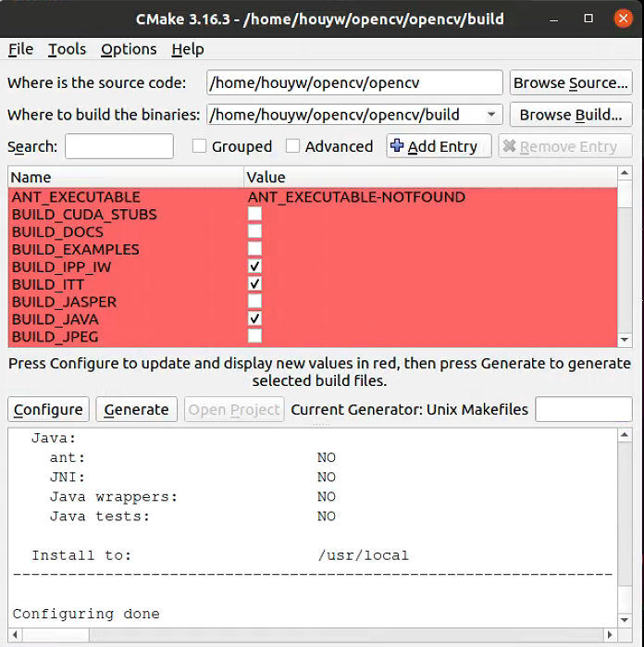Click the horizontal scrollbar thumb in output log
Viewport: 644px width, 647px height.
56,635
